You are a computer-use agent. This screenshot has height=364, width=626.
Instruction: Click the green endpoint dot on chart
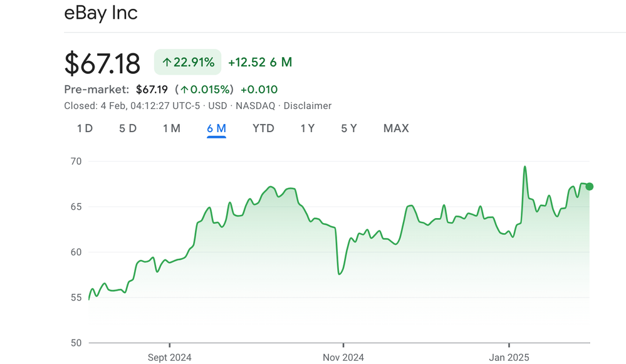tap(589, 186)
